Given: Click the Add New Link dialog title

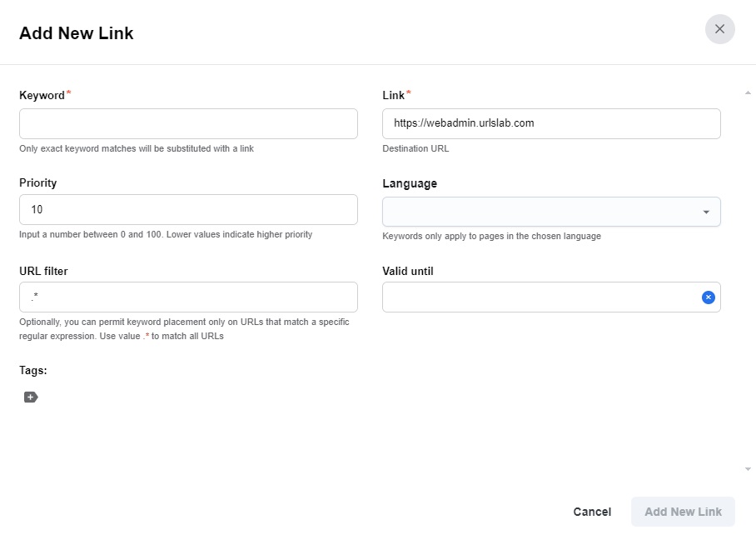Looking at the screenshot, I should click(76, 33).
